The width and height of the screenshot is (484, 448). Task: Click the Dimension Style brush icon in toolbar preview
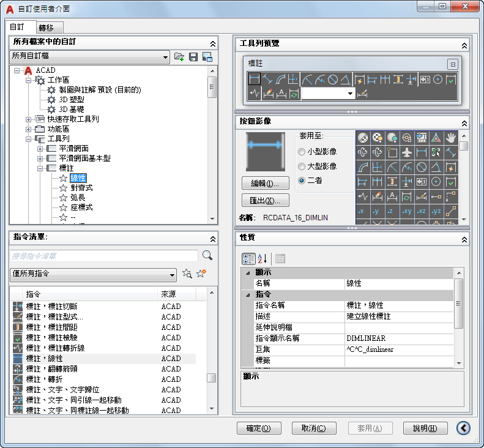click(x=362, y=94)
